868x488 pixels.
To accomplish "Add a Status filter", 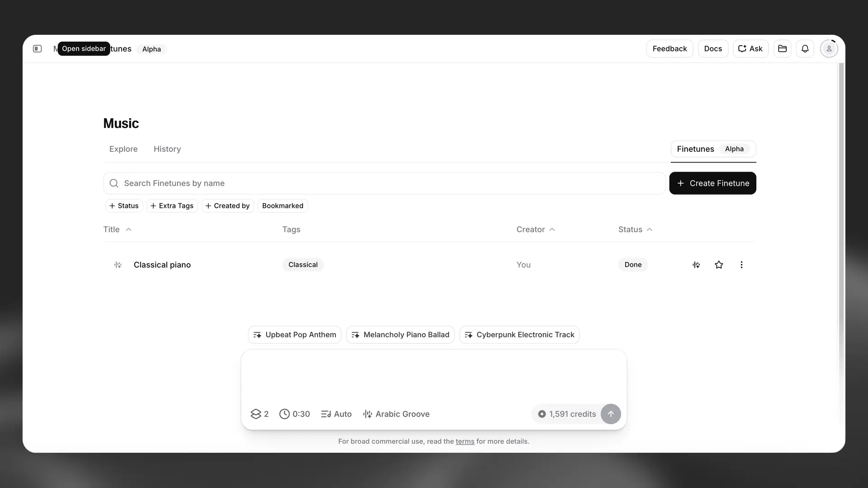I will coord(124,206).
